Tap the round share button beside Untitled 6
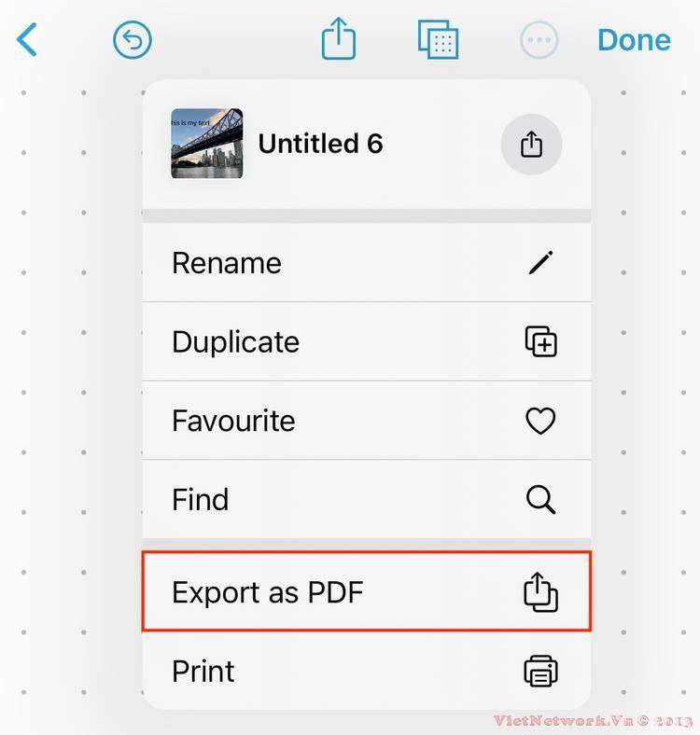The height and width of the screenshot is (735, 700). [531, 144]
